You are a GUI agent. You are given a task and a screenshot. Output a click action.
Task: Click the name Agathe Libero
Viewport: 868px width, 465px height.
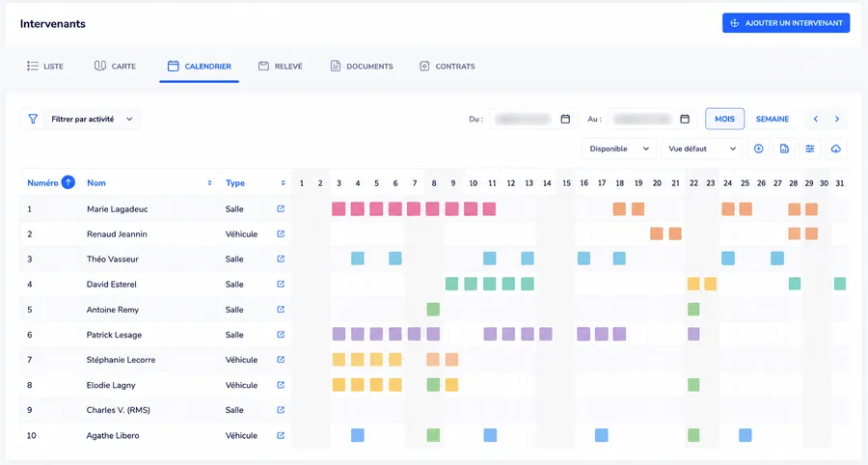[x=113, y=436]
